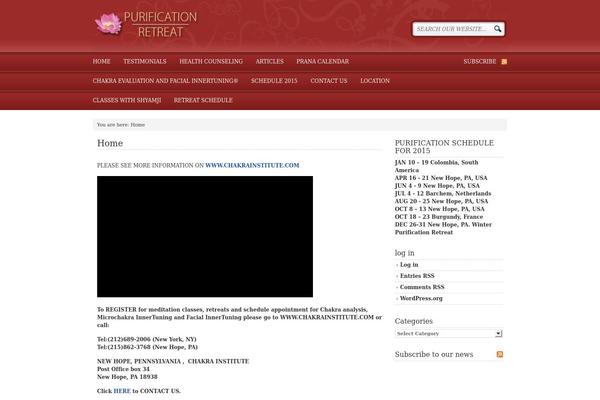Click Subscribe in the navigation bar

(480, 61)
